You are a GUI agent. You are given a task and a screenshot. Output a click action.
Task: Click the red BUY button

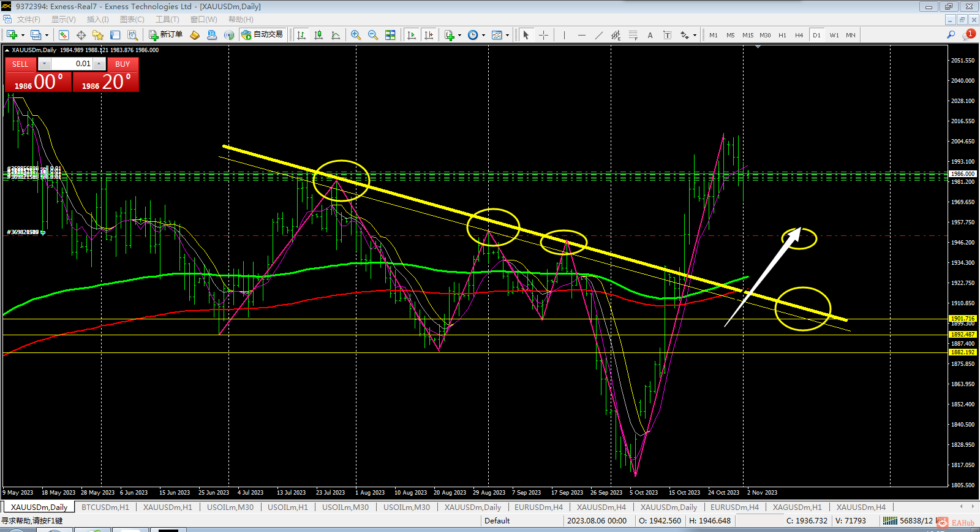pos(123,64)
